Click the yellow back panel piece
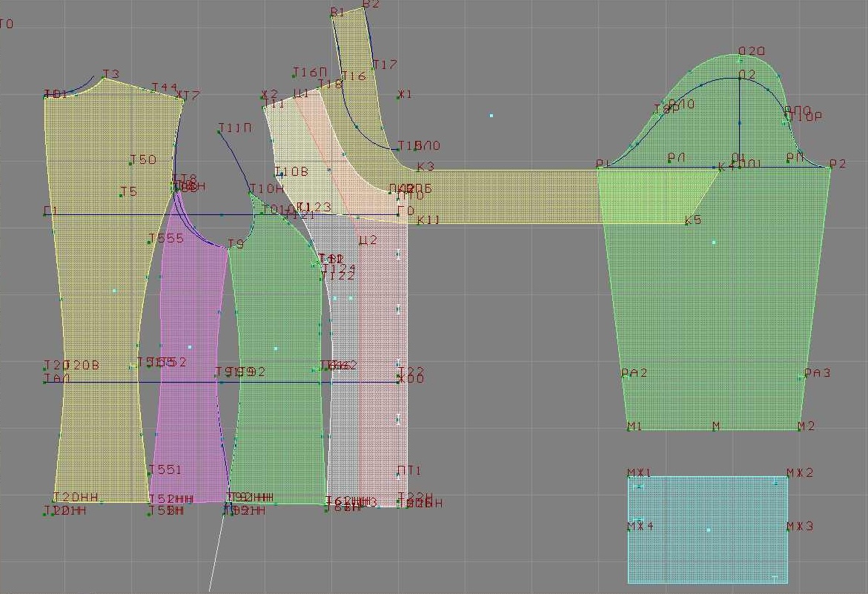 point(96,297)
